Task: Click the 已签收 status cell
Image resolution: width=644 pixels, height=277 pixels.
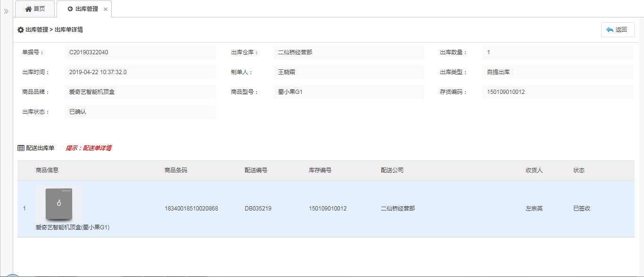Action: pyautogui.click(x=582, y=209)
